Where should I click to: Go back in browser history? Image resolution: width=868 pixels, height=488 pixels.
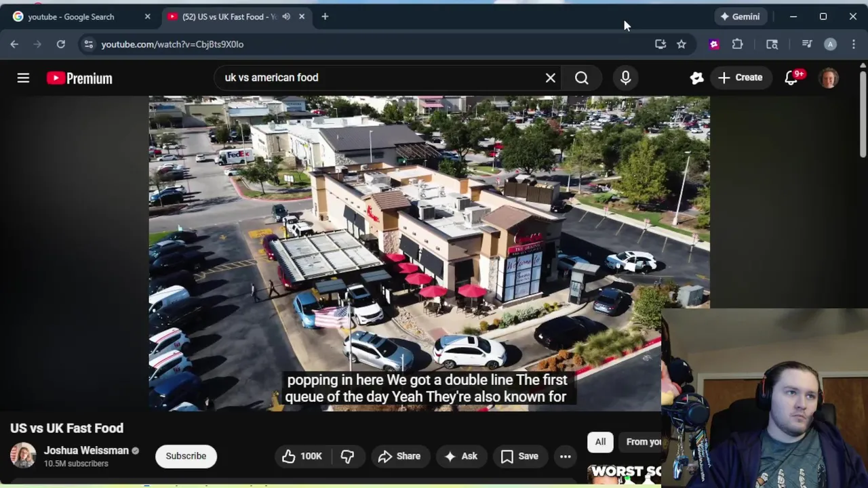tap(14, 44)
